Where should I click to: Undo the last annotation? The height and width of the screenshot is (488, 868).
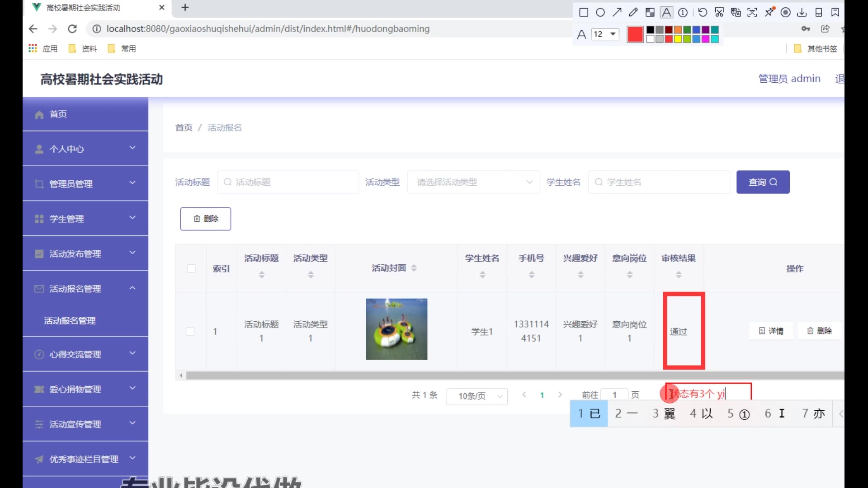coord(703,13)
